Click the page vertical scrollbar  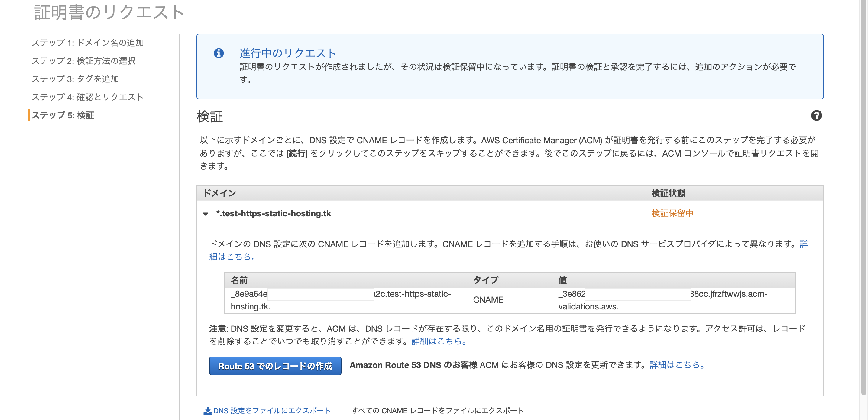point(863,202)
